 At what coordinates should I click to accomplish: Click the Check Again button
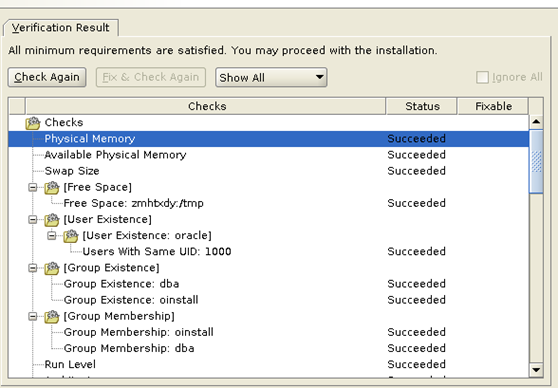[x=47, y=77]
